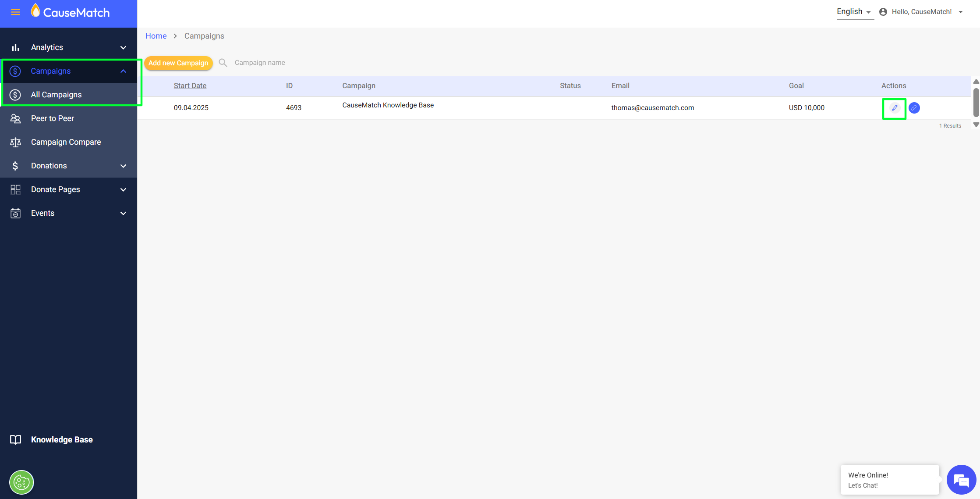980x499 pixels.
Task: Select Peer to Peer menu item
Action: (x=53, y=118)
